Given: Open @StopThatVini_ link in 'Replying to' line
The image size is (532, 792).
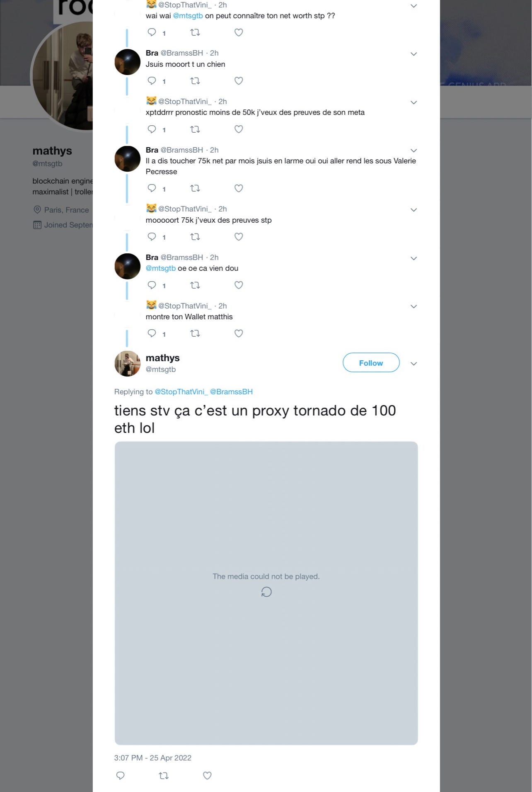Looking at the screenshot, I should point(181,391).
